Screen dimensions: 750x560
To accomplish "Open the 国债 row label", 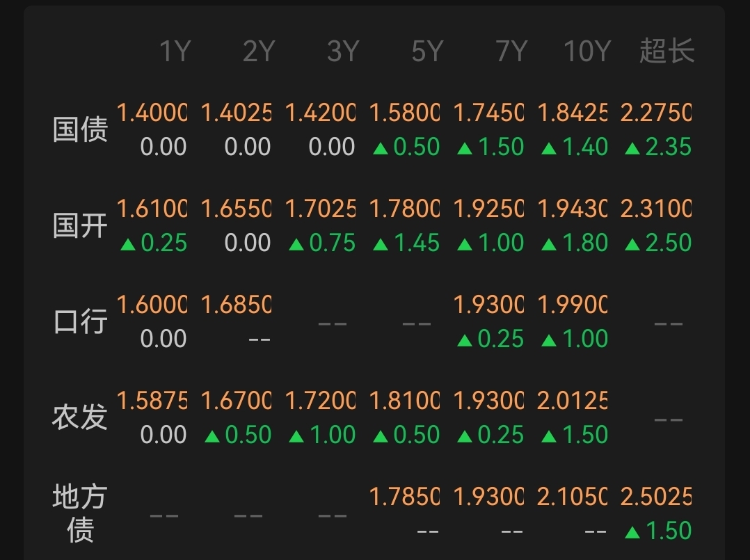I will [x=80, y=129].
